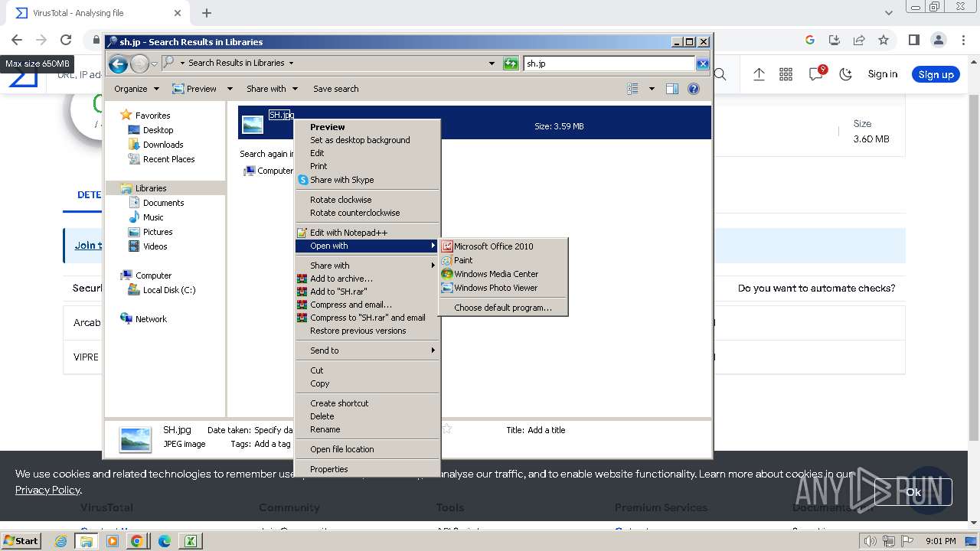Accept cookies with Ok button

[x=913, y=492]
